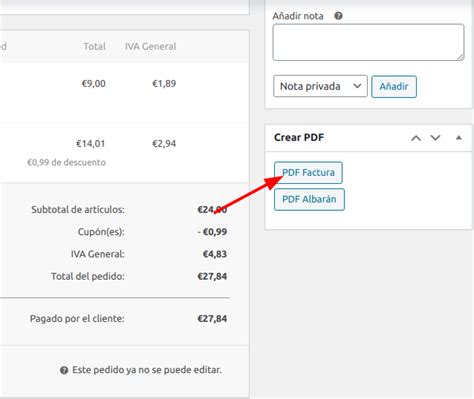Click the Pagado por el cliente label
The image size is (474, 399).
77,319
